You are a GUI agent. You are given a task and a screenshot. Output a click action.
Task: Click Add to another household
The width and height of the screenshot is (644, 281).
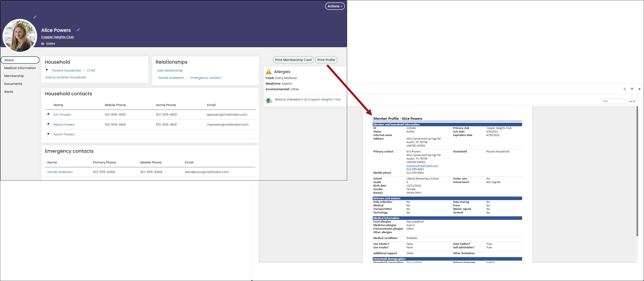point(66,77)
